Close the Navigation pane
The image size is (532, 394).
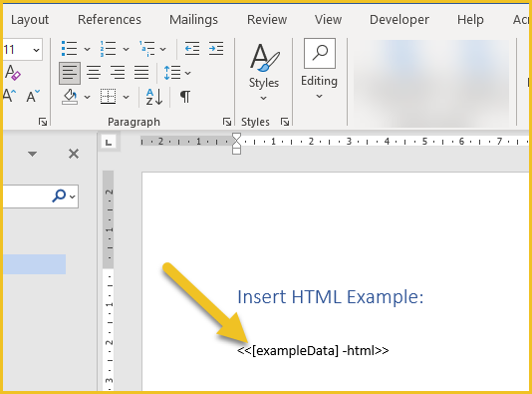[74, 154]
